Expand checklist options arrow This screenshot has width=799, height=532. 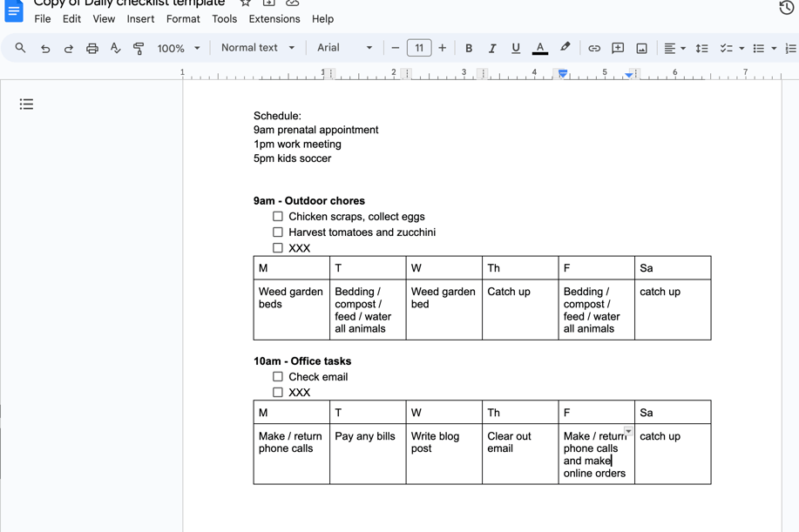741,49
